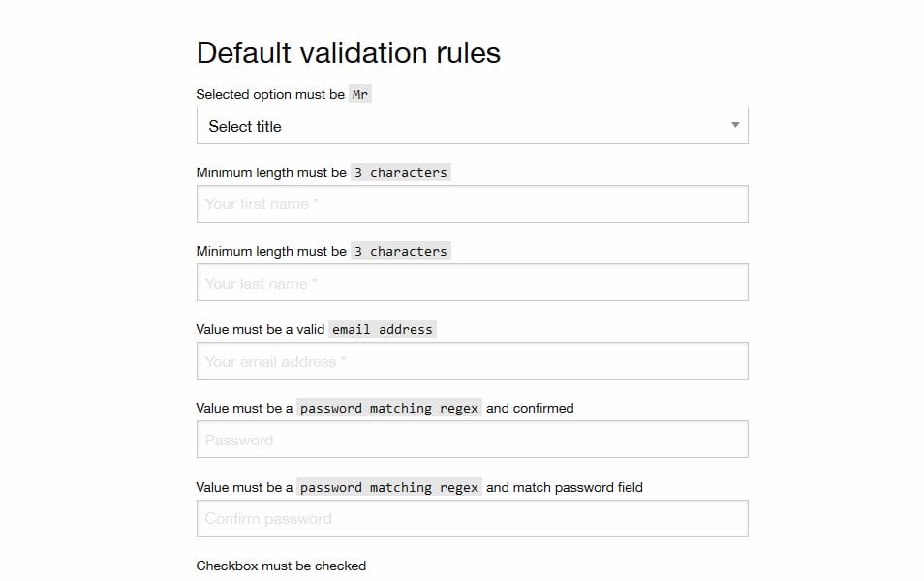Click the "Your last name" input field

click(x=472, y=282)
